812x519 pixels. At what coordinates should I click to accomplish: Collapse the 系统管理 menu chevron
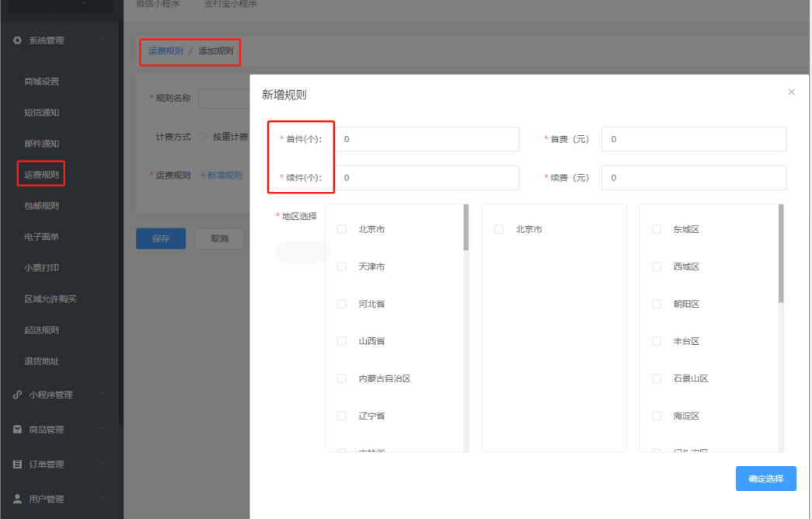(x=103, y=40)
